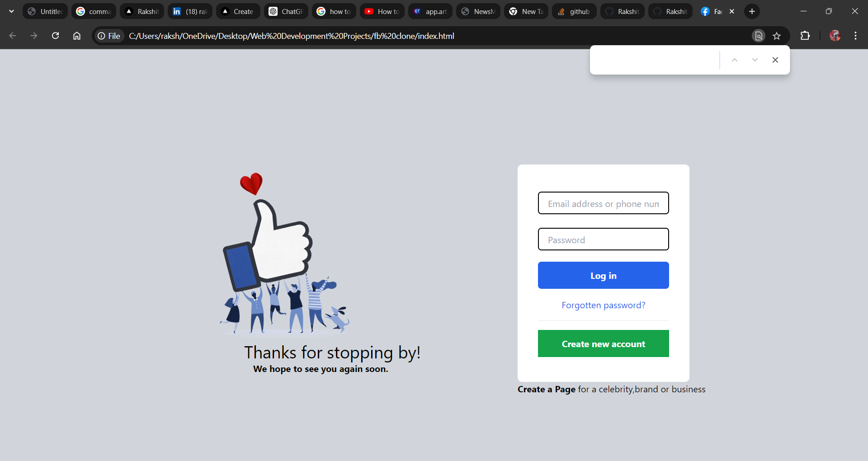Open a new browser tab
The width and height of the screenshot is (868, 461).
click(x=752, y=11)
